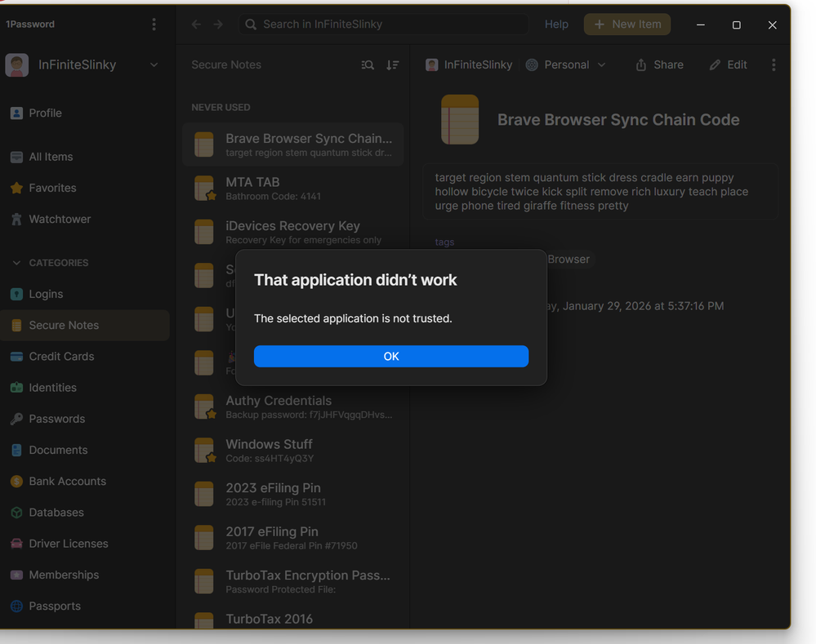Viewport: 816px width, 644px height.
Task: Open the list filter search icon
Action: click(x=368, y=65)
